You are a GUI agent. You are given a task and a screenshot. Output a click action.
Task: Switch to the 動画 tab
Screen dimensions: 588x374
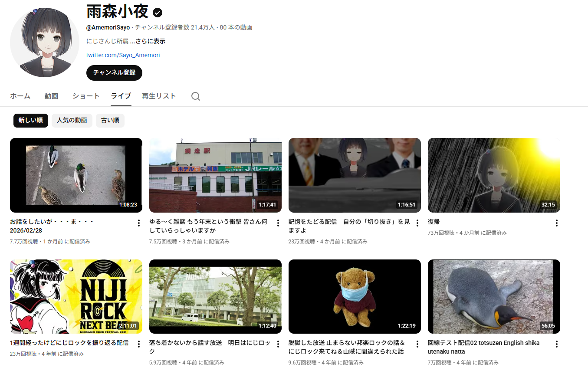(51, 96)
